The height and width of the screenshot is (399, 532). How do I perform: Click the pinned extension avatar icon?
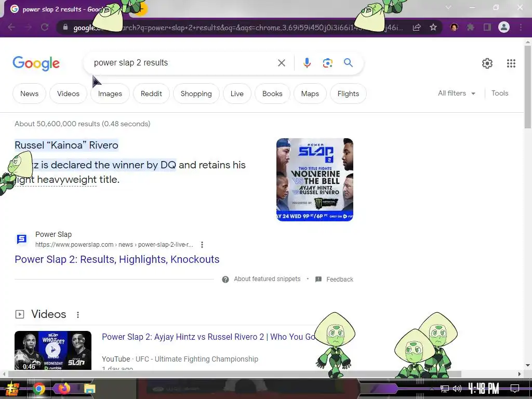(x=454, y=27)
